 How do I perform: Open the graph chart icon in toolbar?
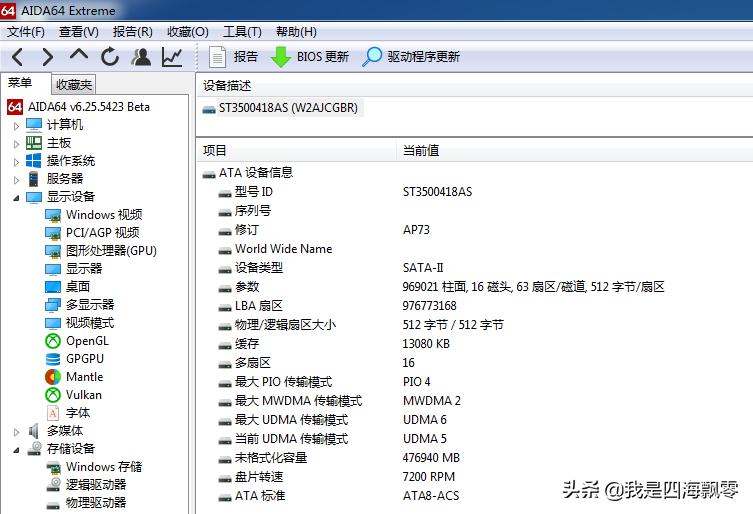(x=172, y=57)
